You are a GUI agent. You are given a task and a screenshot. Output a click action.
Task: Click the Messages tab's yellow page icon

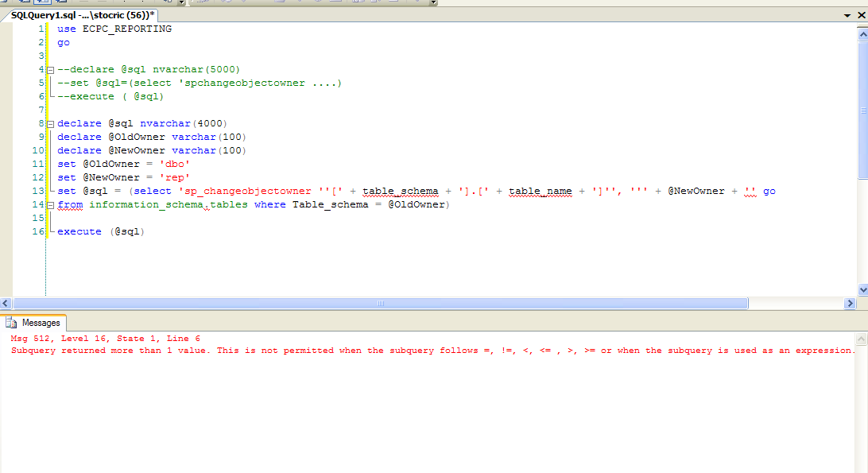click(x=10, y=322)
